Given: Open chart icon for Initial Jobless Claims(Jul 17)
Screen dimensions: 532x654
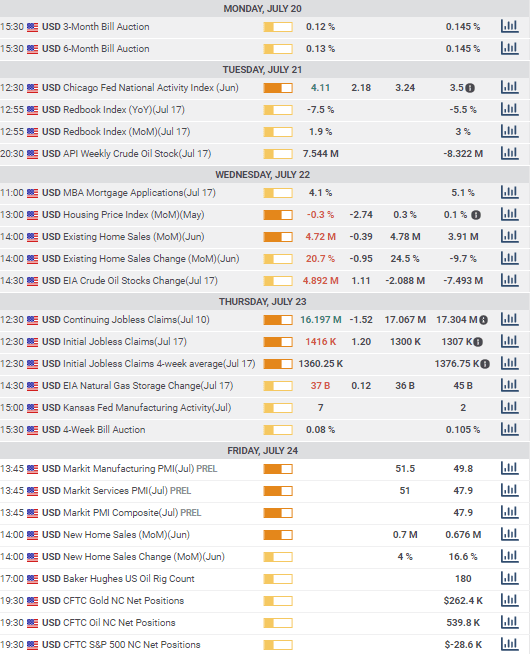Looking at the screenshot, I should click(x=509, y=342).
